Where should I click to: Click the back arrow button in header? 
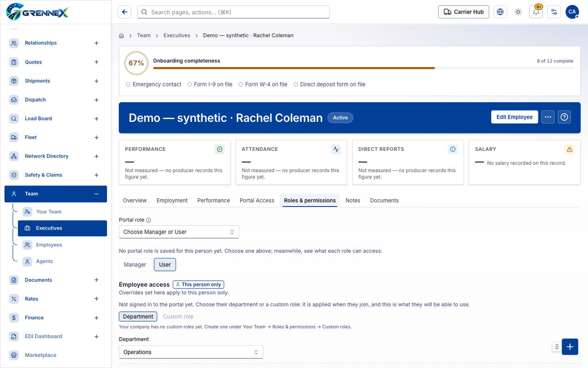coord(124,12)
